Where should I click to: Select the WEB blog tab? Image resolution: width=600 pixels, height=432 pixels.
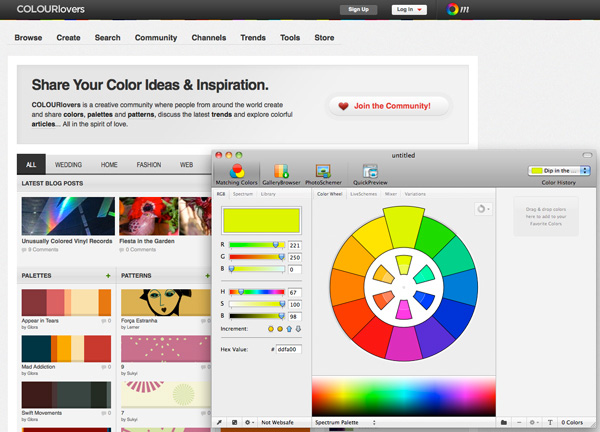[186, 165]
